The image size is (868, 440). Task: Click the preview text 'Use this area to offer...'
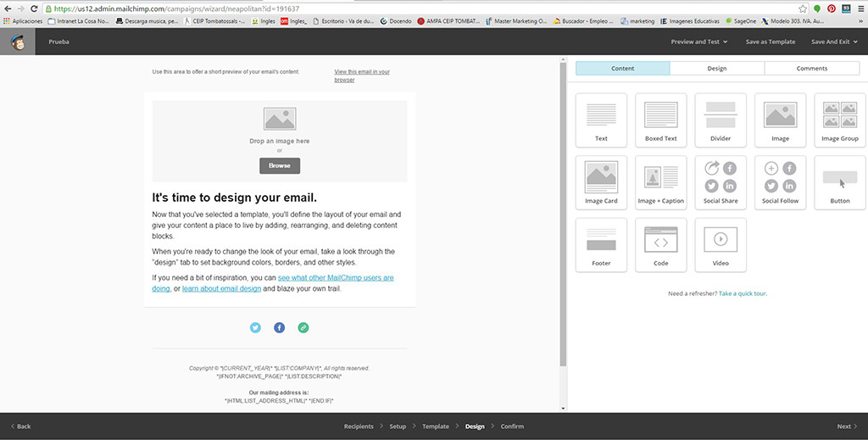pos(225,72)
